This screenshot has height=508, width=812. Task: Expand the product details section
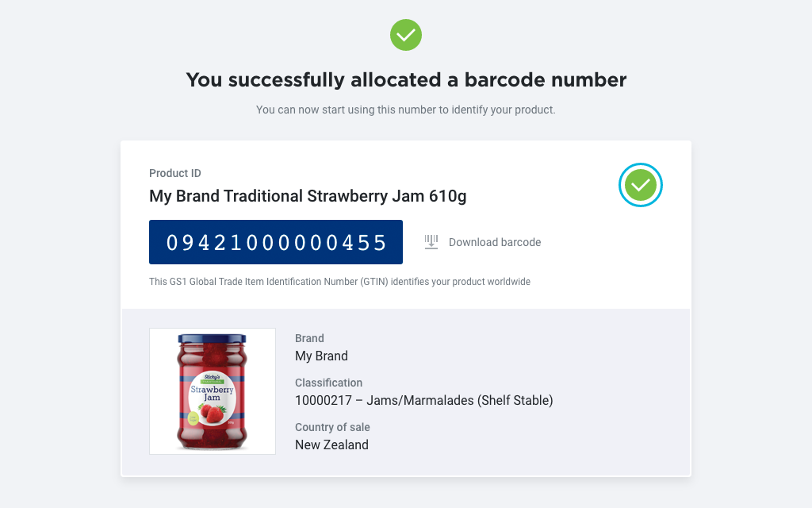coord(405,391)
